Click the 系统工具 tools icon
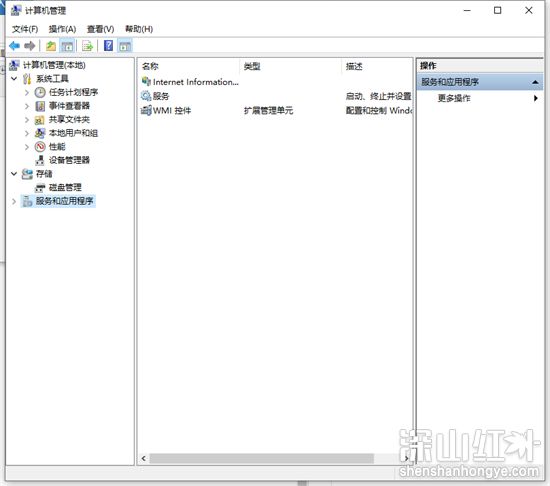Viewport: 550px width, 486px height. 27,79
